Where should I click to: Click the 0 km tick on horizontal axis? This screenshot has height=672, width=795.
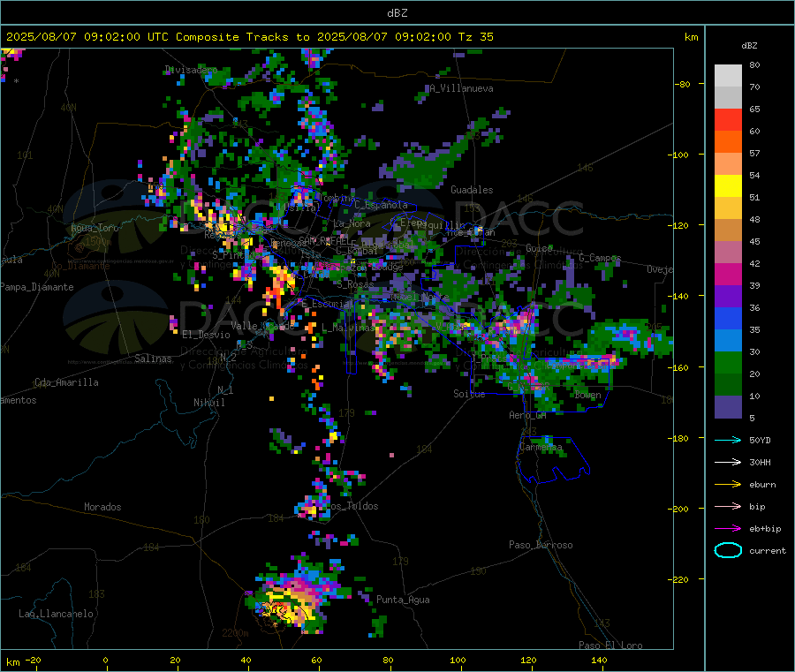105,660
